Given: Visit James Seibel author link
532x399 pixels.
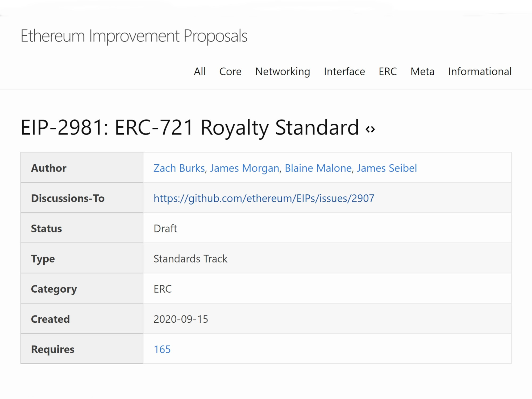Looking at the screenshot, I should pos(387,168).
